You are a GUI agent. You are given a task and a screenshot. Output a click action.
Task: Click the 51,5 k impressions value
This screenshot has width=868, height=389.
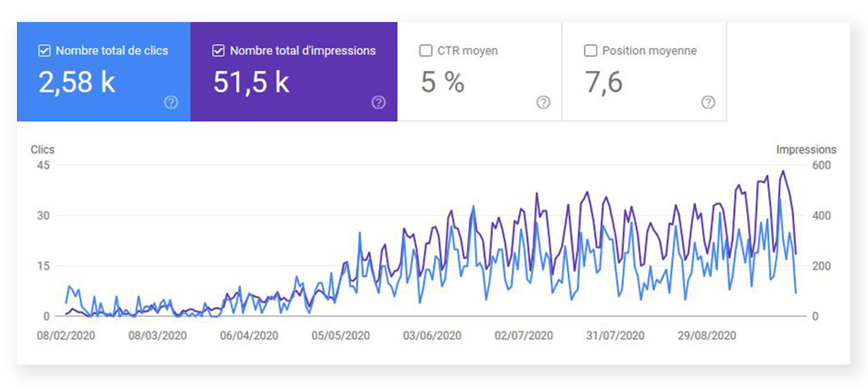click(x=251, y=82)
